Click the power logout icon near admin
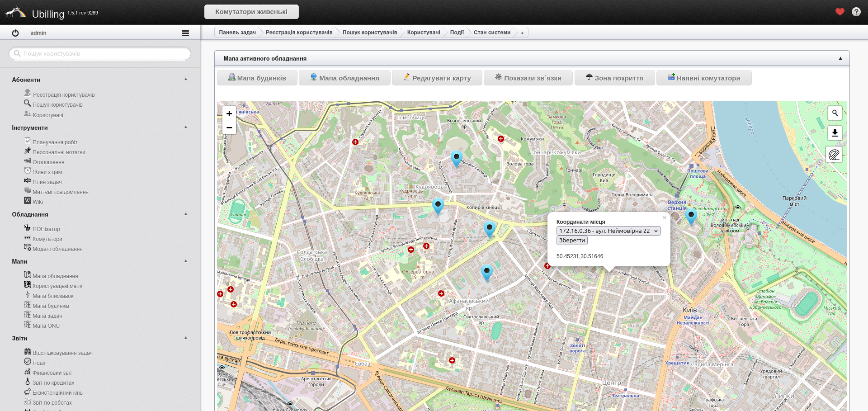 [15, 33]
